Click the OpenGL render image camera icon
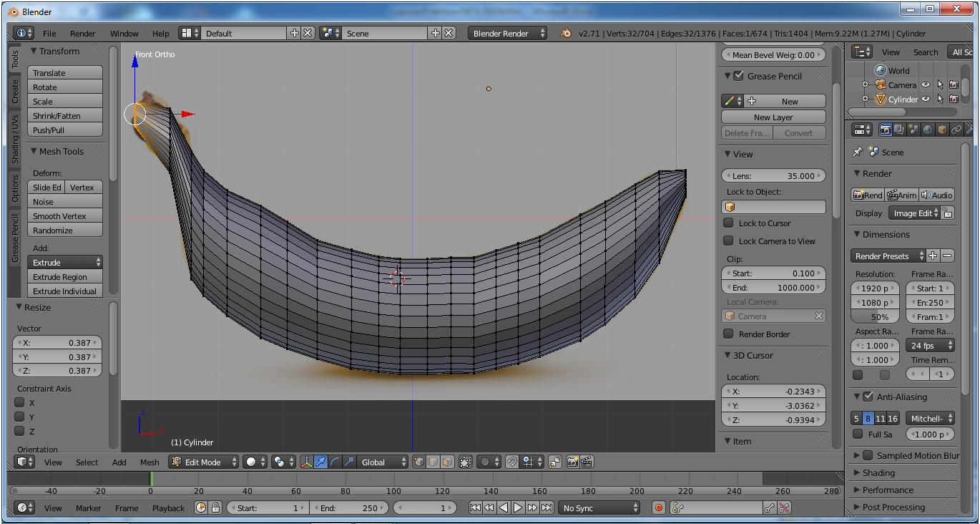 [572, 462]
